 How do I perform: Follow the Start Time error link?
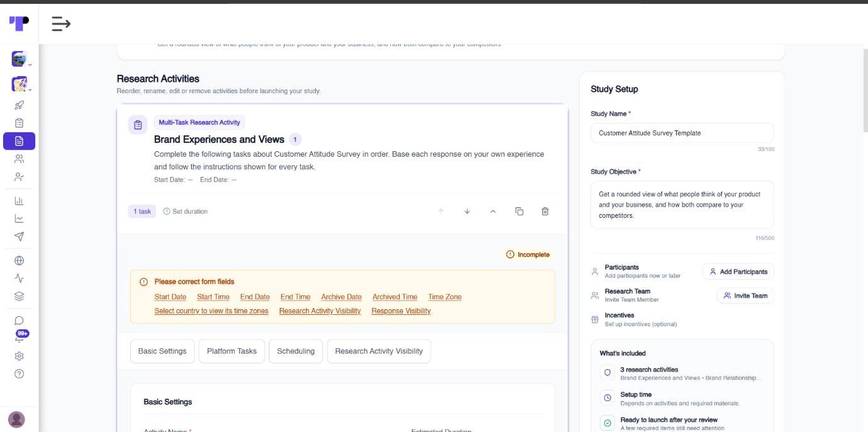tap(213, 297)
